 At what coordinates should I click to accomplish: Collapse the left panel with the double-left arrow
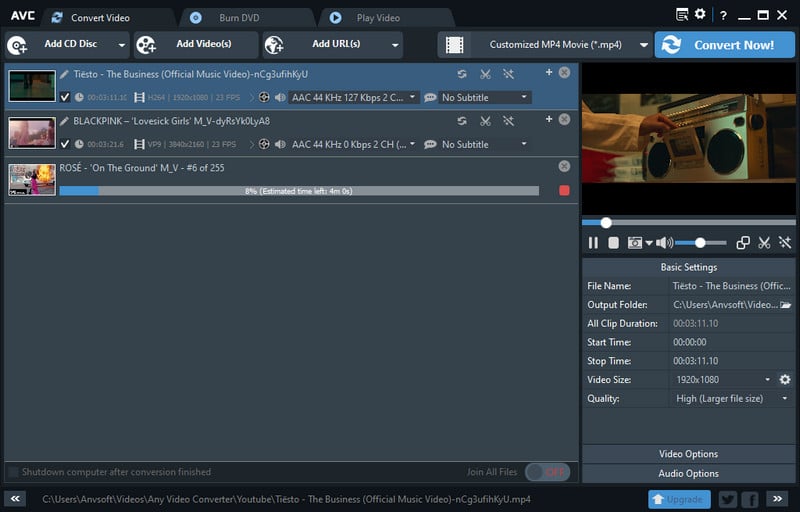tap(15, 499)
